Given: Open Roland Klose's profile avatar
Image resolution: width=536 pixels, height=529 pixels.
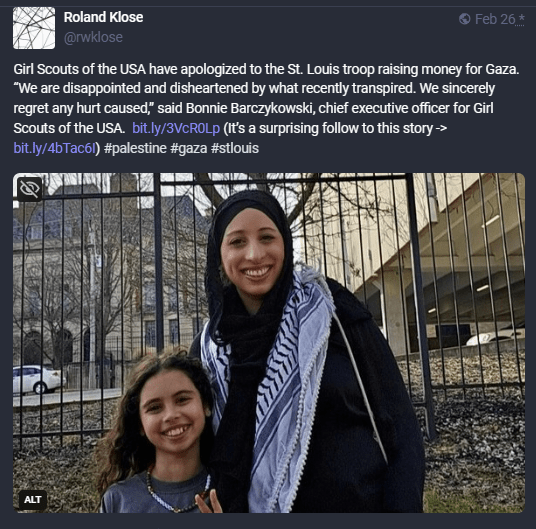Looking at the screenshot, I should 34,28.
